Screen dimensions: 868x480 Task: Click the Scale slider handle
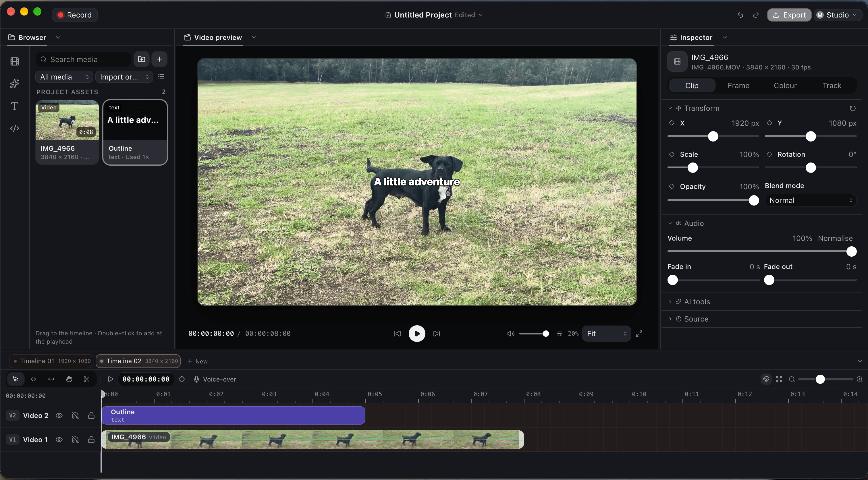pyautogui.click(x=693, y=168)
